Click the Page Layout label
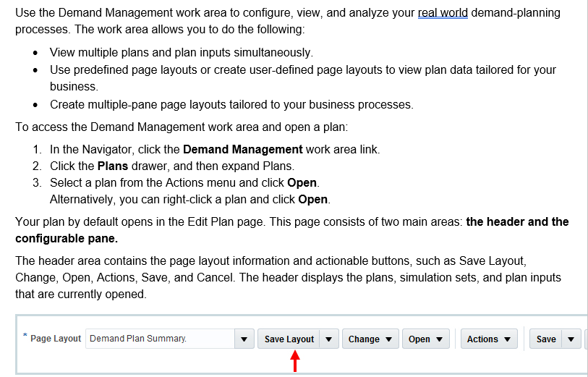Viewport: 588px width, 377px height. point(56,339)
